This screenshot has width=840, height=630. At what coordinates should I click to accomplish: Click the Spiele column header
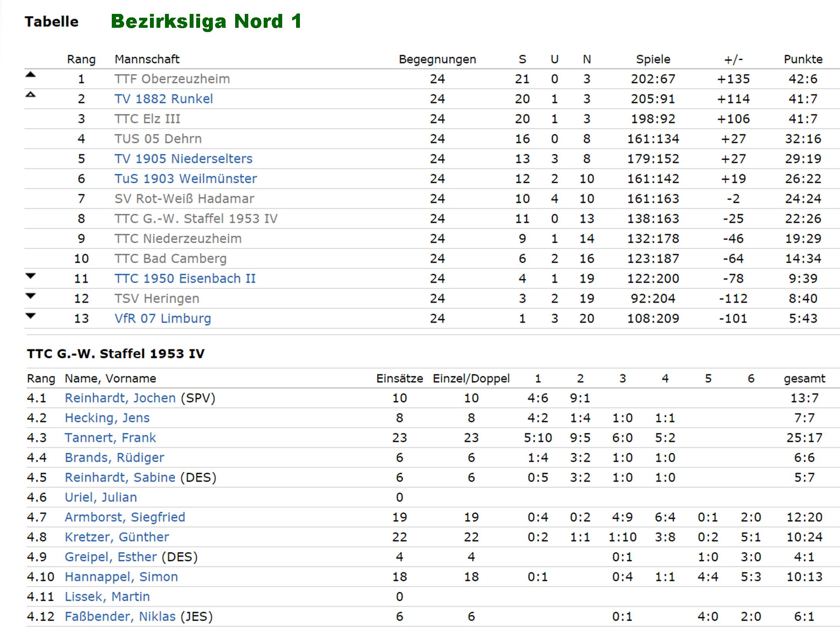pyautogui.click(x=653, y=59)
